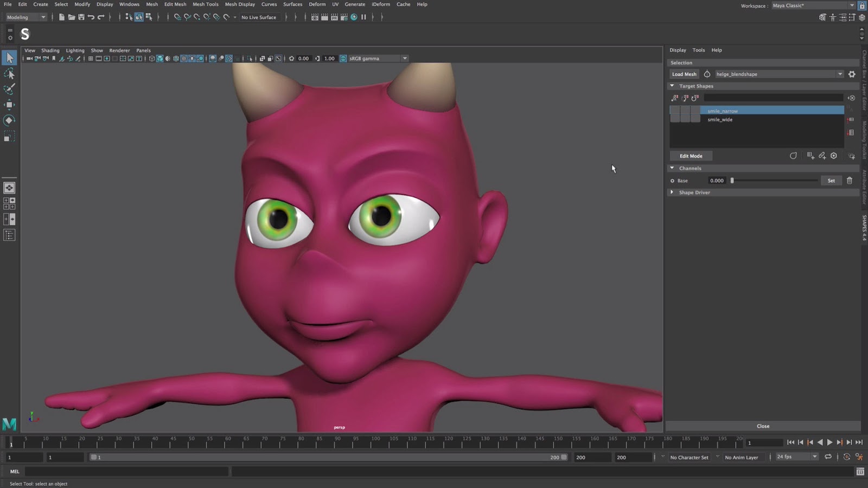Open the 24 fps frame rate dropdown
The width and height of the screenshot is (868, 488).
point(796,457)
